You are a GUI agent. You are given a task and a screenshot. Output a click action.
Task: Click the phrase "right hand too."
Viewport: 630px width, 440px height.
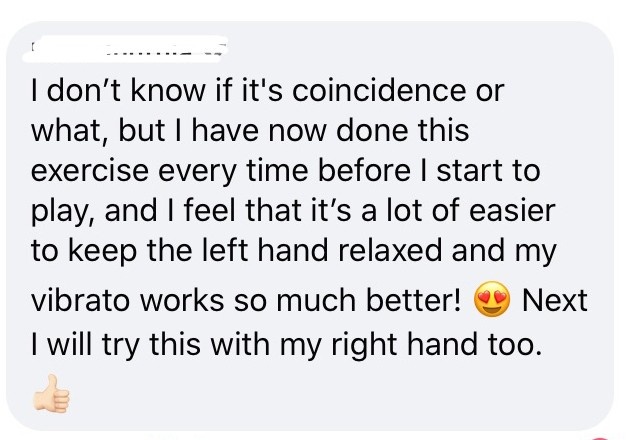click(436, 345)
